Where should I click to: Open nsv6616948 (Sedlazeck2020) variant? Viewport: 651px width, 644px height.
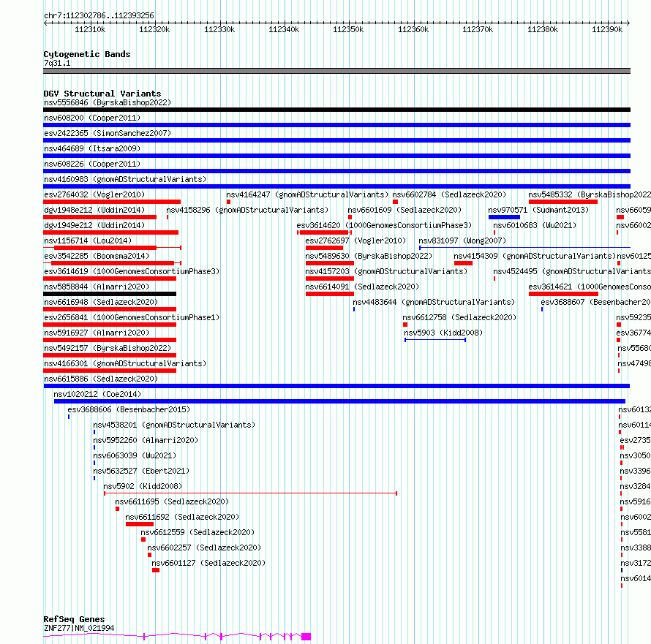pos(101,302)
